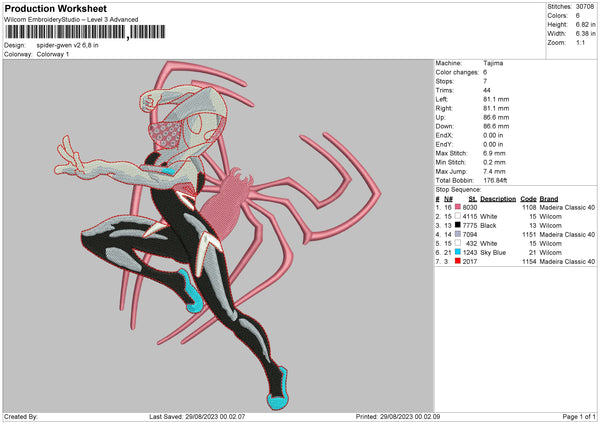The image size is (600, 424).
Task: Click design name spider-gwen v2 6,8 in
Action: 67,45
